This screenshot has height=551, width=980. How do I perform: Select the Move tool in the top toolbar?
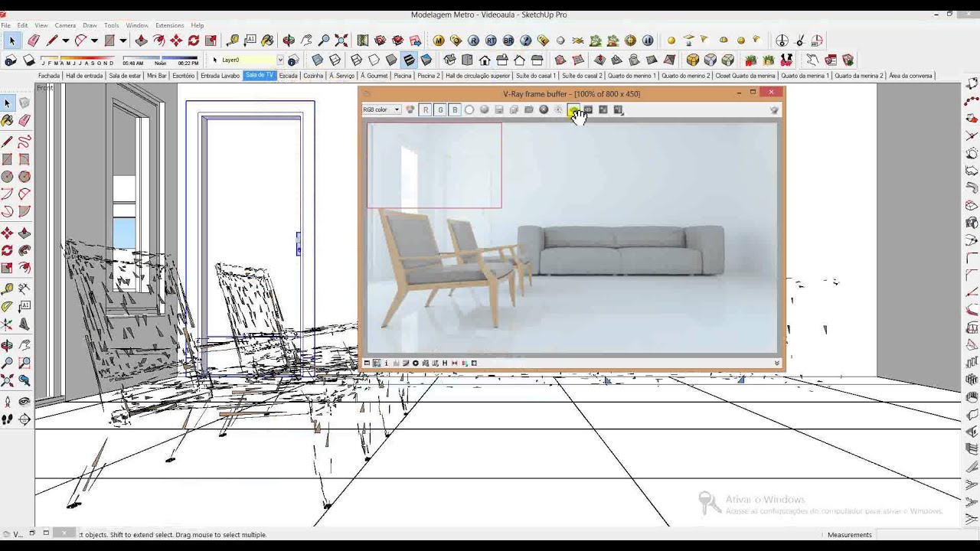click(x=176, y=41)
